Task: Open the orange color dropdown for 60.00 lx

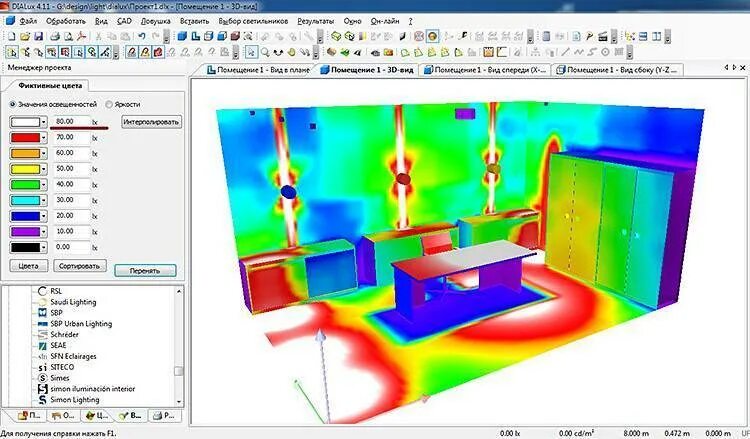Action: click(44, 154)
